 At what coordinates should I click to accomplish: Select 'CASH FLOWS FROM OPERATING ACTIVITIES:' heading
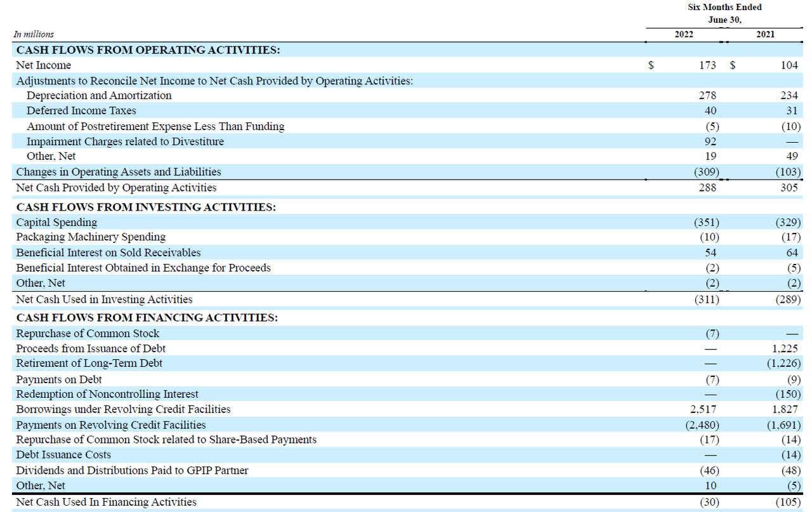(x=148, y=50)
